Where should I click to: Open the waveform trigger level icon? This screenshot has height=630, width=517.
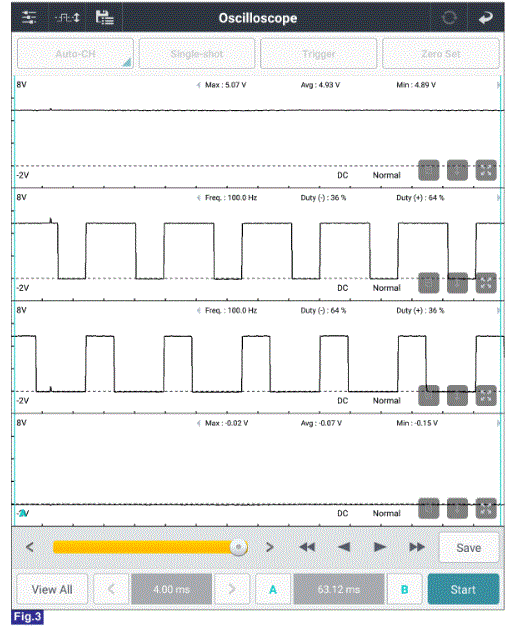67,18
